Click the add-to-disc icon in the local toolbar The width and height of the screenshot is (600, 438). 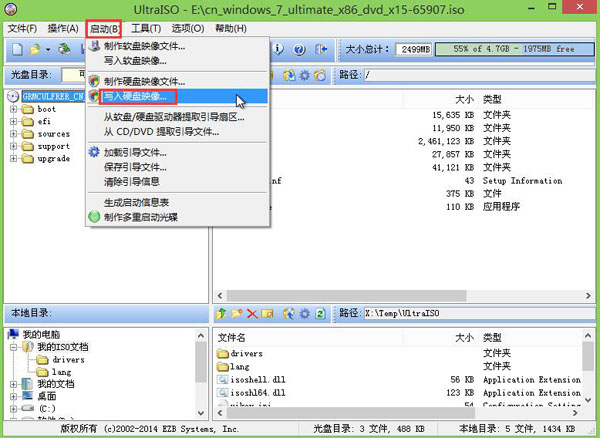click(x=289, y=314)
